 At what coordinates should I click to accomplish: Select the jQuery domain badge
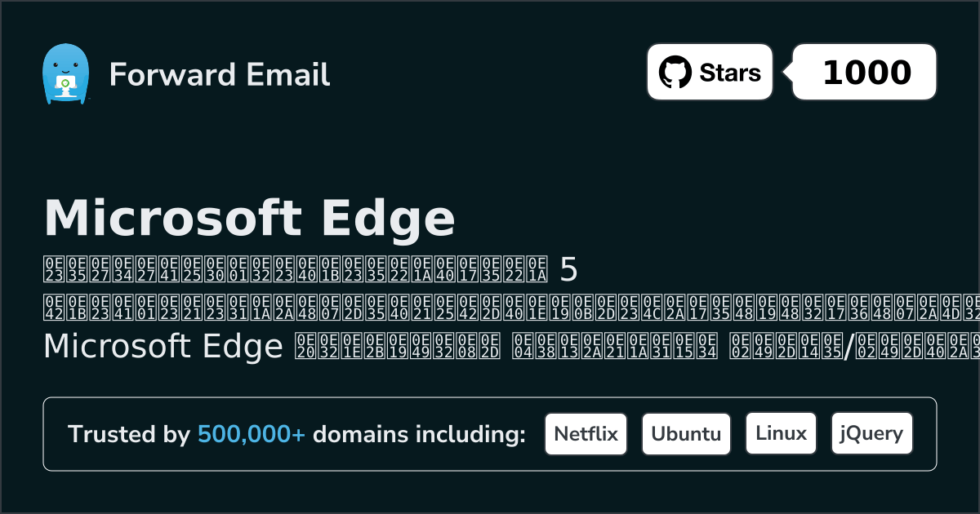click(871, 433)
